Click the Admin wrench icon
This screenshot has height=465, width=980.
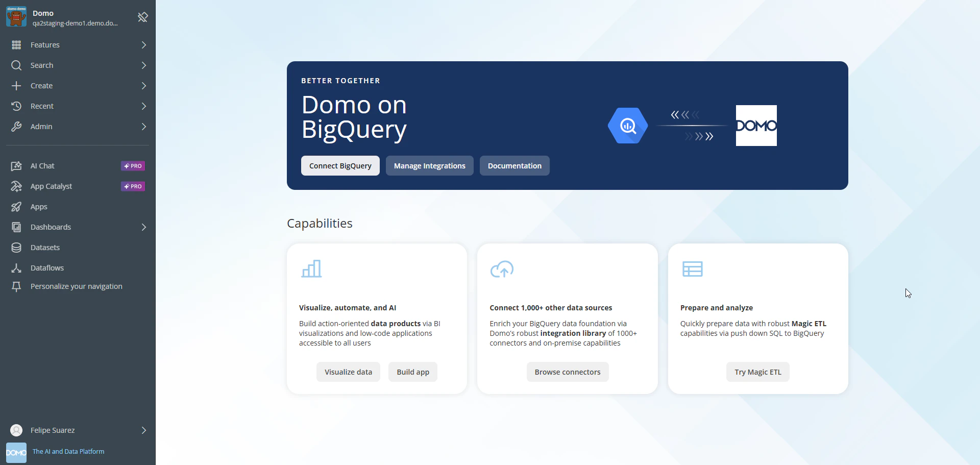16,127
